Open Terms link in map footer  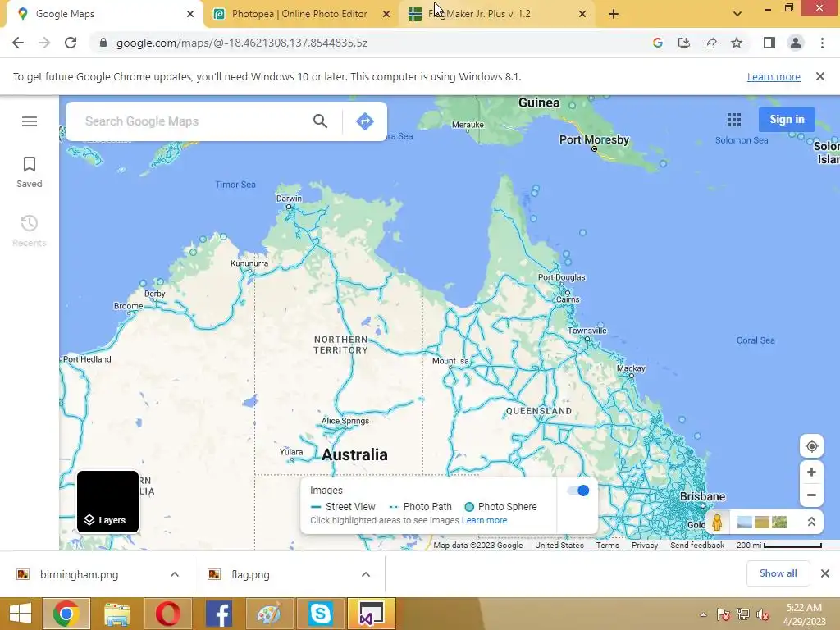608,545
